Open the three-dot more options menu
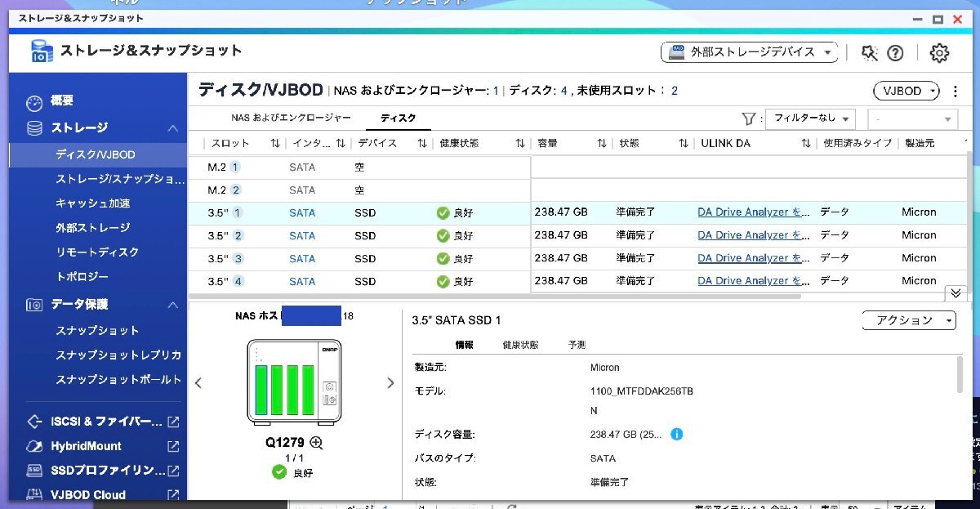Image resolution: width=980 pixels, height=509 pixels. [x=955, y=92]
